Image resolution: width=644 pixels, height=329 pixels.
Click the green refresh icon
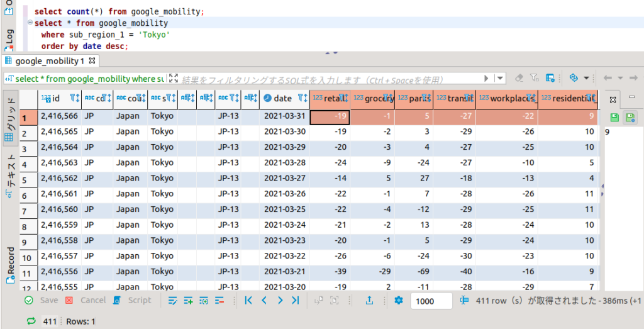(x=31, y=321)
